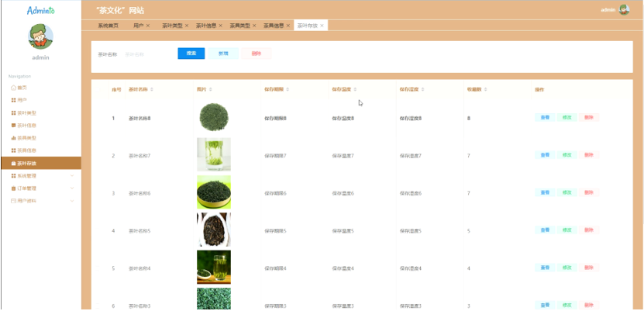Switch to 茶叶信息 tab

206,26
